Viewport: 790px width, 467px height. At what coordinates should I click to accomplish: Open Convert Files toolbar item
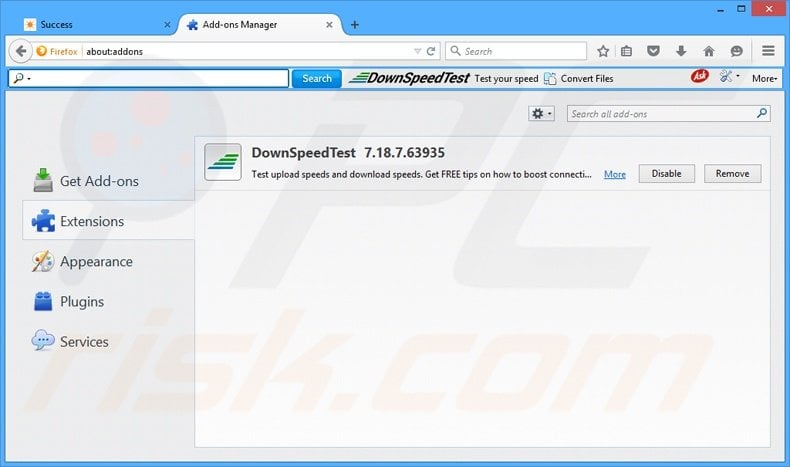tap(579, 79)
